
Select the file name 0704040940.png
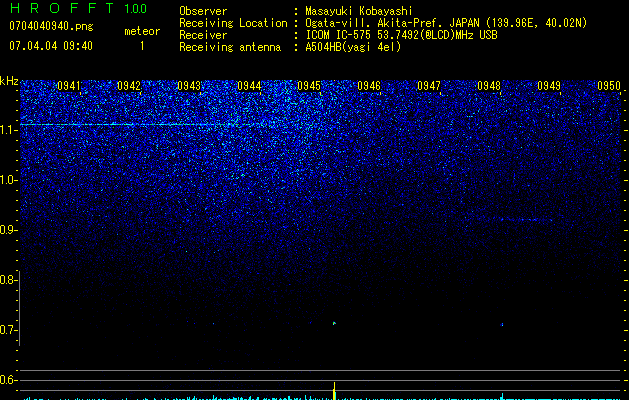[51, 26]
